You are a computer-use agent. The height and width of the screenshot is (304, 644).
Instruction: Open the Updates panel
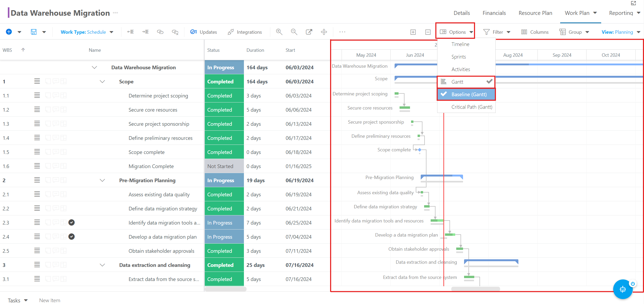coord(203,32)
